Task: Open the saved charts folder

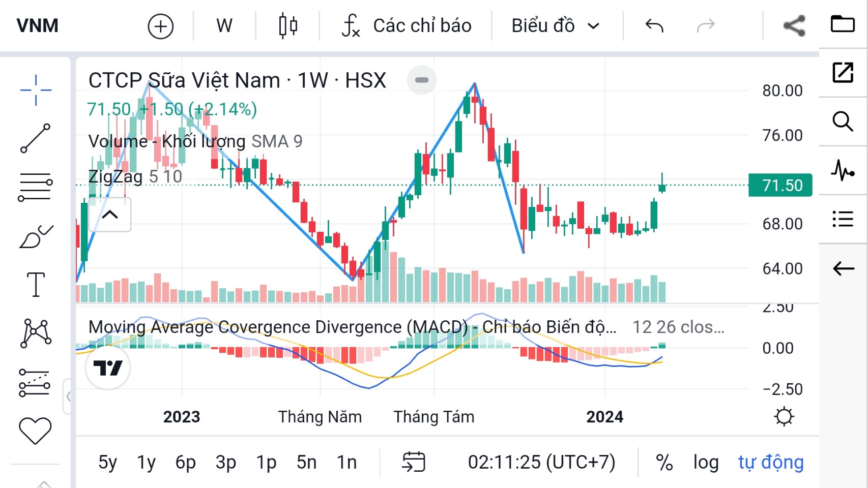Action: coord(843,24)
